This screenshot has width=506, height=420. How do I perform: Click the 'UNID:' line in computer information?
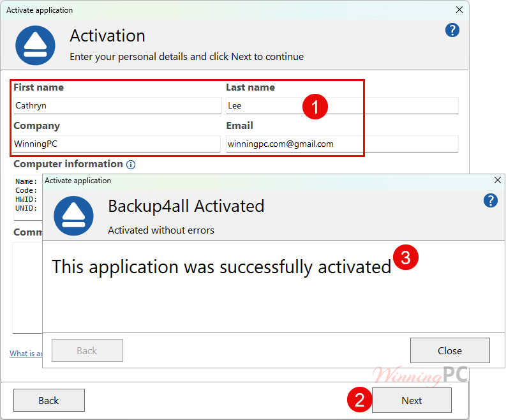[x=26, y=209]
